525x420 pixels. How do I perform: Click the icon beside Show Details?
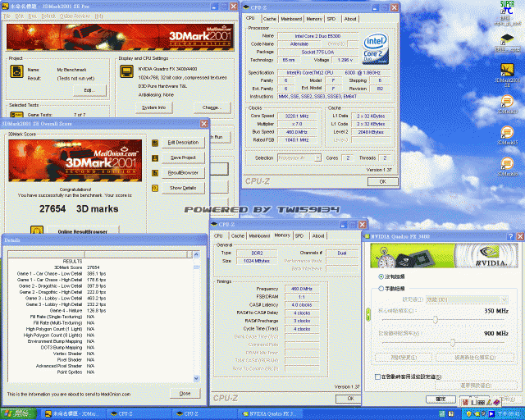pos(155,188)
